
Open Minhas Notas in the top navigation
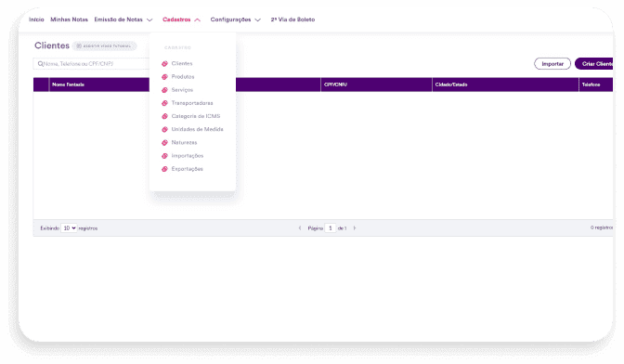(69, 19)
